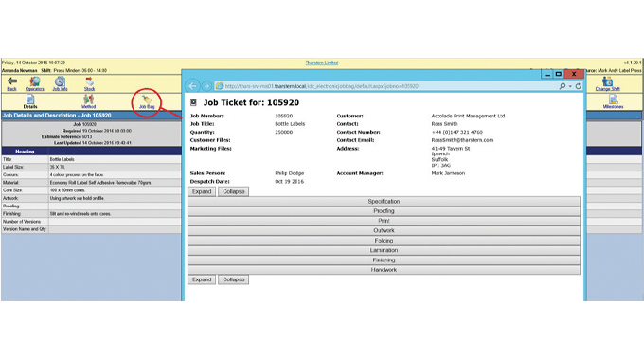Click the Sales Person name Philip Dodge

(x=290, y=173)
